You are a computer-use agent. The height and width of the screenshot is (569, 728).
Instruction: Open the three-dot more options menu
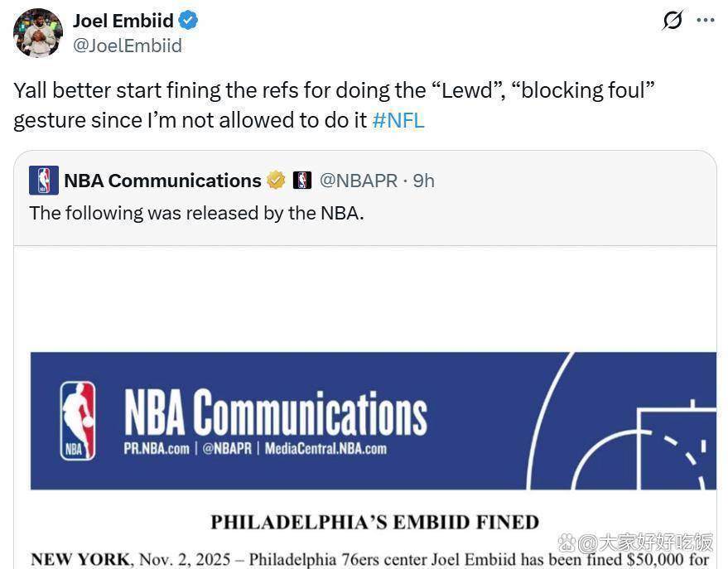[x=706, y=21]
